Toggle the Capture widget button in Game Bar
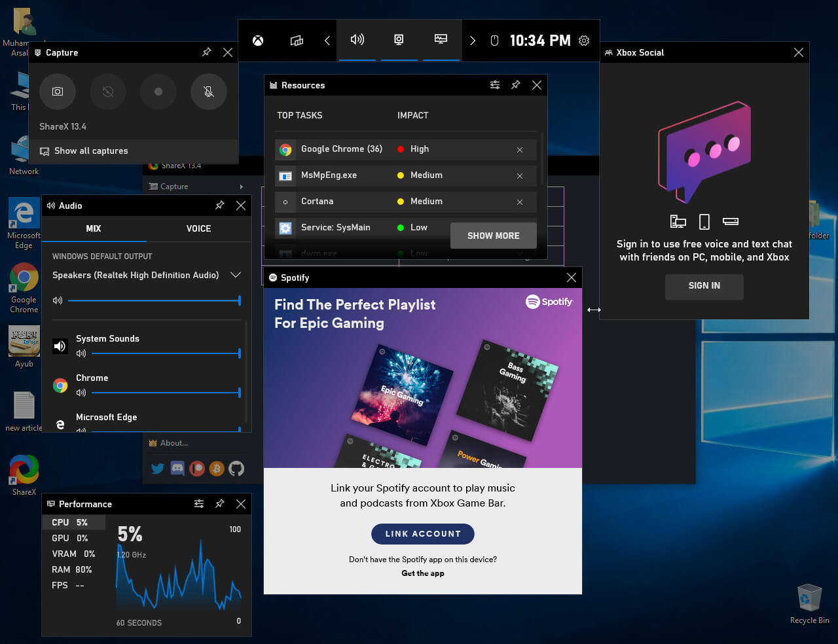The width and height of the screenshot is (838, 644). 399,40
